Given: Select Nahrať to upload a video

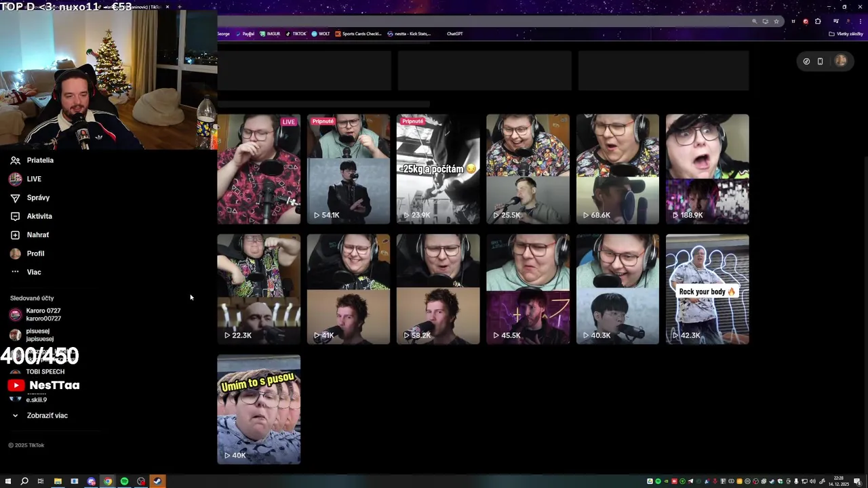Looking at the screenshot, I should [38, 235].
